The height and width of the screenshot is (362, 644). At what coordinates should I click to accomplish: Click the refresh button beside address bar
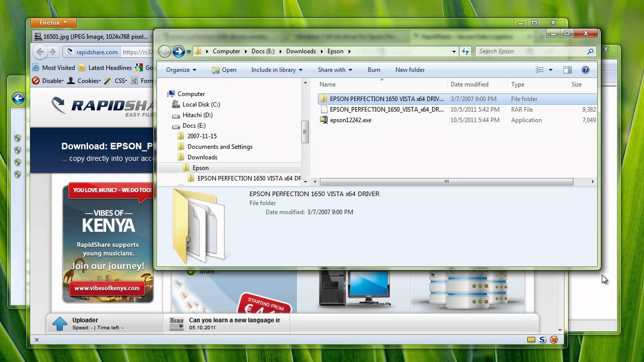coord(465,51)
